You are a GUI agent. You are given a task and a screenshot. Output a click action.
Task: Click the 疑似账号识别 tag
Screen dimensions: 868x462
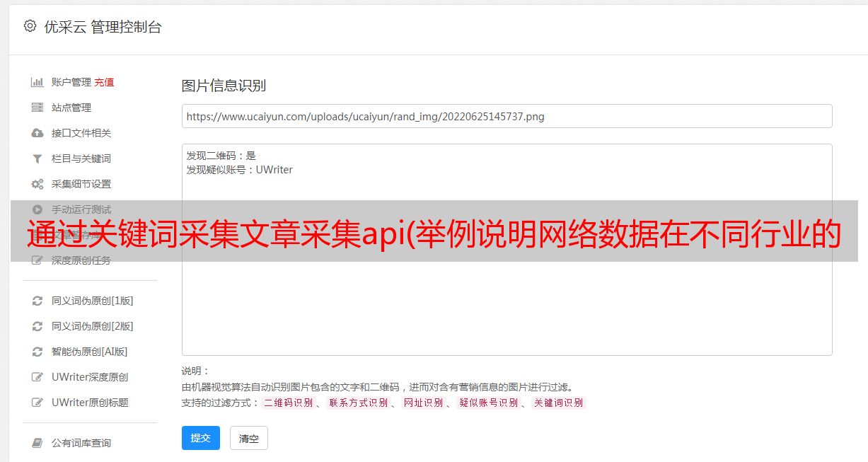[488, 403]
